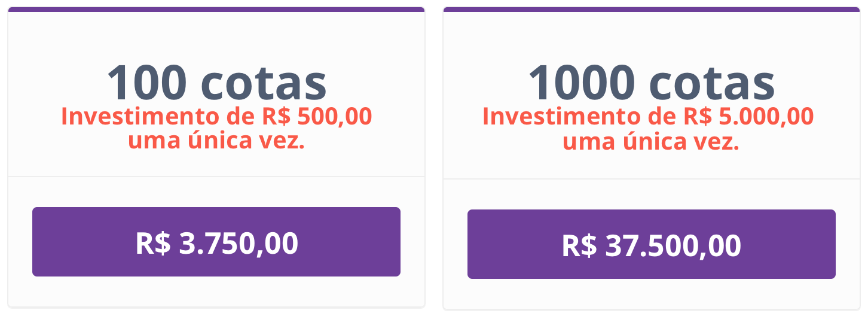Click the "100 cotas" heading

click(x=216, y=83)
